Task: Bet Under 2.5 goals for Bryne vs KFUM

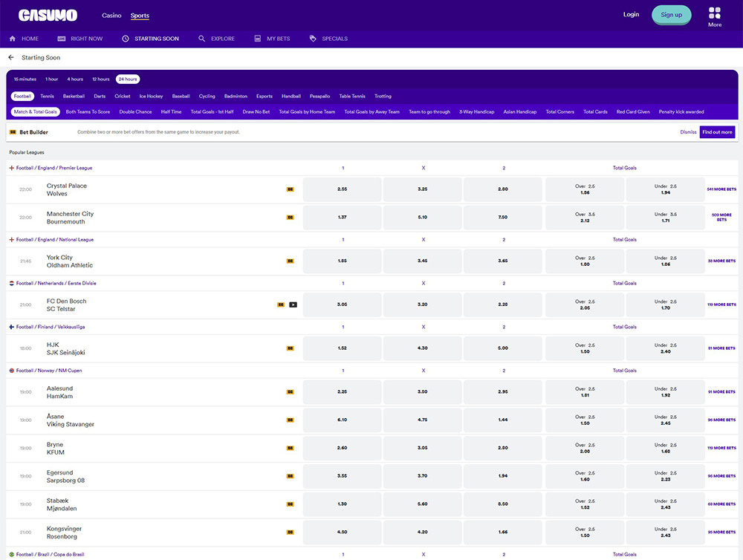Action: tap(665, 448)
